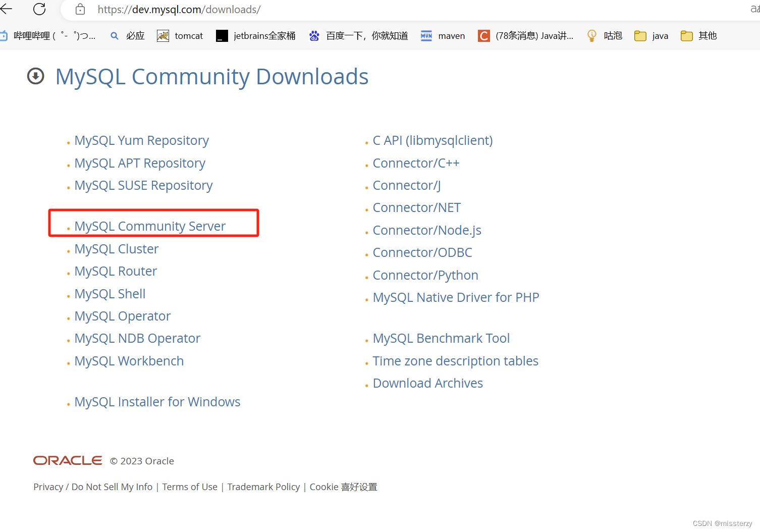Open MySQL SUSE Repository link
This screenshot has width=760, height=532.
pos(143,185)
